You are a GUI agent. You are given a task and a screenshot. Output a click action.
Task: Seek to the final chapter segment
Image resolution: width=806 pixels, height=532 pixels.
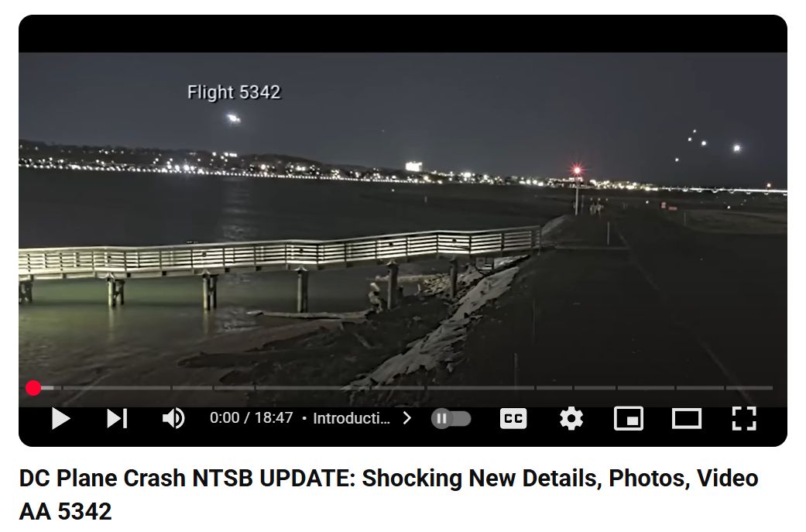749,388
